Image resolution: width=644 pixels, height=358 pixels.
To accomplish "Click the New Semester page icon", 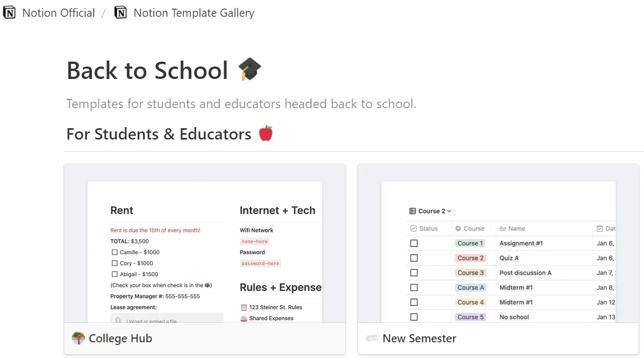I will click(x=371, y=339).
